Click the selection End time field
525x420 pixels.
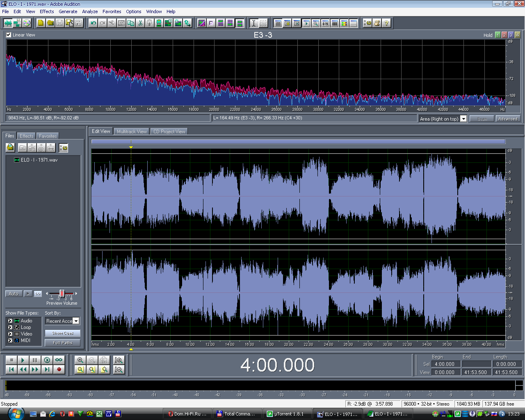476,364
